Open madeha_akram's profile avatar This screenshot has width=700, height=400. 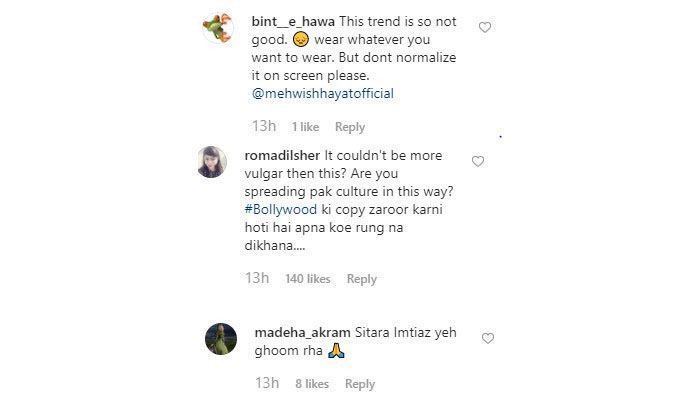pos(220,338)
